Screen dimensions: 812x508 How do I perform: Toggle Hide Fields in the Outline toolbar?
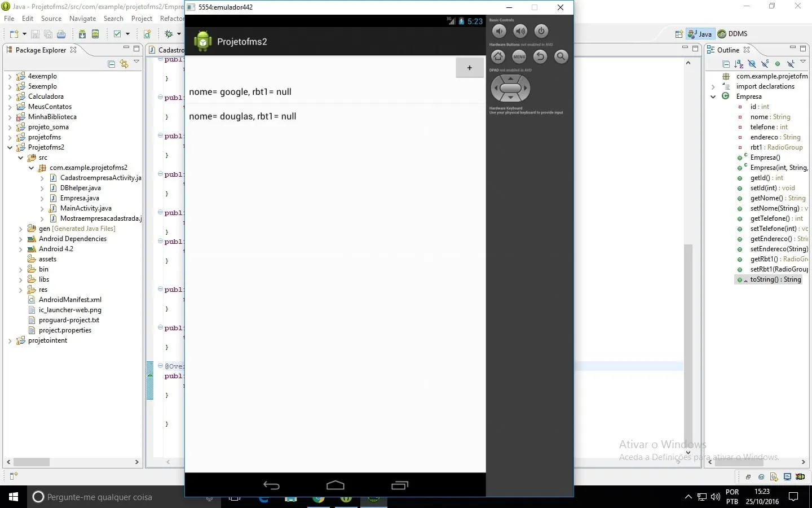point(752,64)
